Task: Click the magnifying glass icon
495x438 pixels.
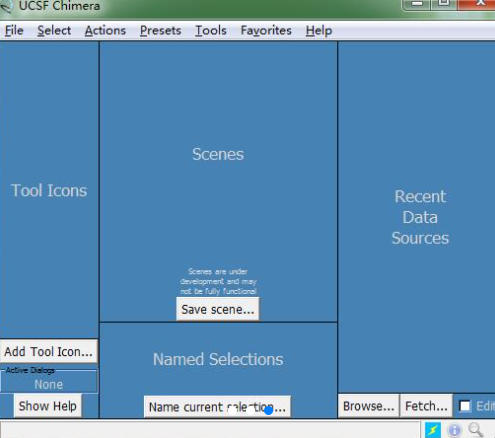Action: pyautogui.click(x=476, y=430)
